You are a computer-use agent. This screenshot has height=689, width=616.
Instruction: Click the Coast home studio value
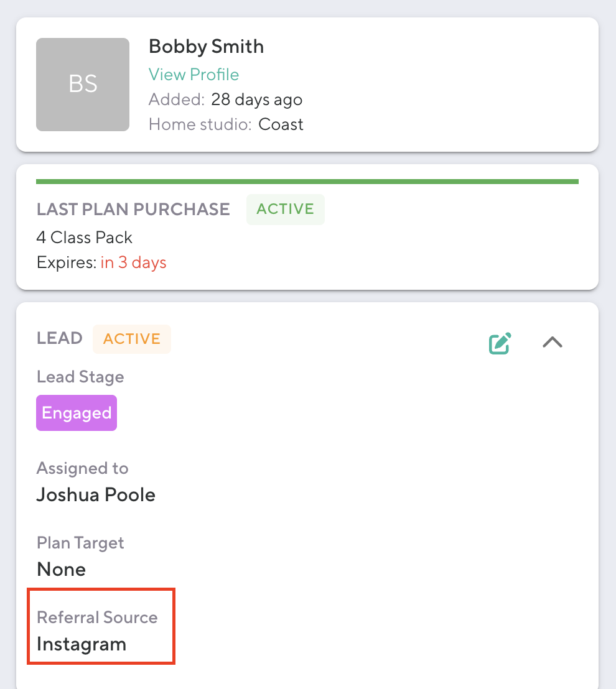pos(281,124)
